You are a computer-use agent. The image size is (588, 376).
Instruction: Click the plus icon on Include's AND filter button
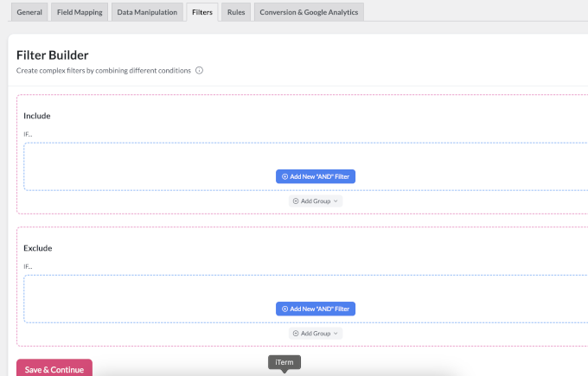pyautogui.click(x=284, y=176)
